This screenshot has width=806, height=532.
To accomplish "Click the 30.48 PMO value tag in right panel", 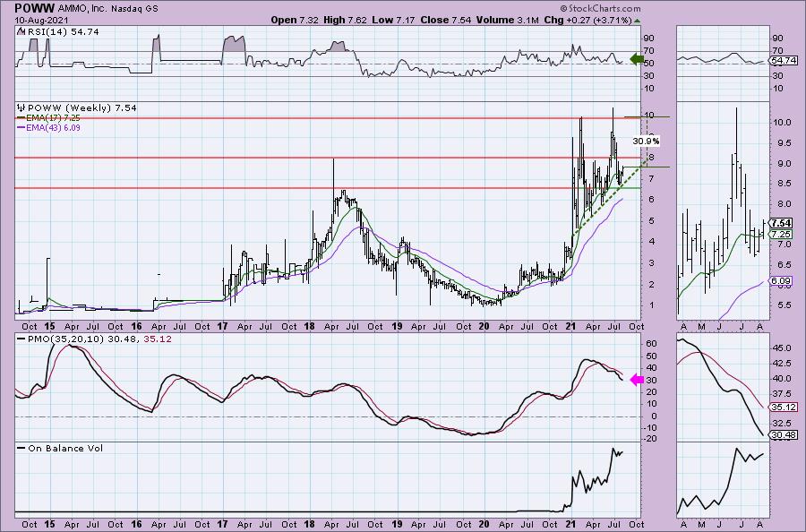I will (784, 435).
